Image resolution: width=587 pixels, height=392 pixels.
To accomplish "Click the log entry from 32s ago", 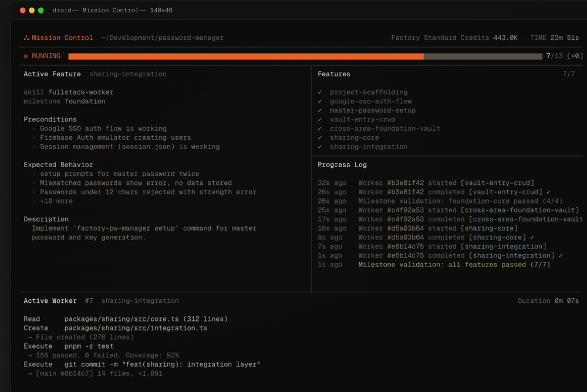I will 426,183.
